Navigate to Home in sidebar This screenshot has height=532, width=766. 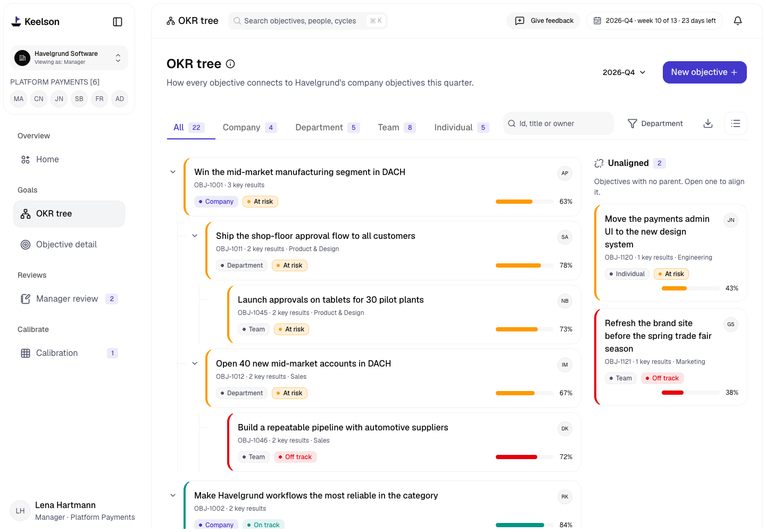[69, 160]
